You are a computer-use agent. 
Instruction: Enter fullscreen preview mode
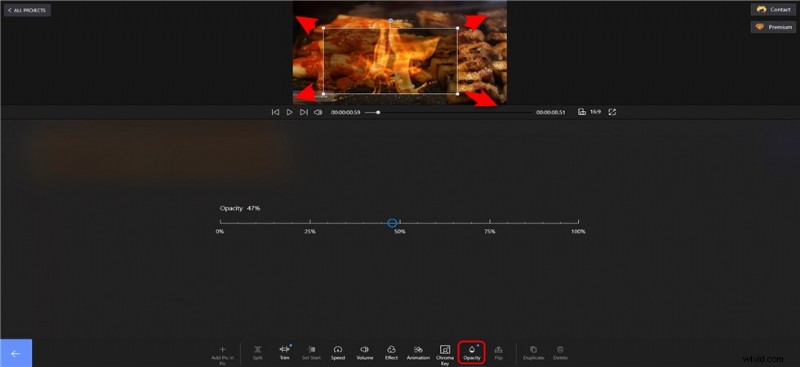pos(612,112)
